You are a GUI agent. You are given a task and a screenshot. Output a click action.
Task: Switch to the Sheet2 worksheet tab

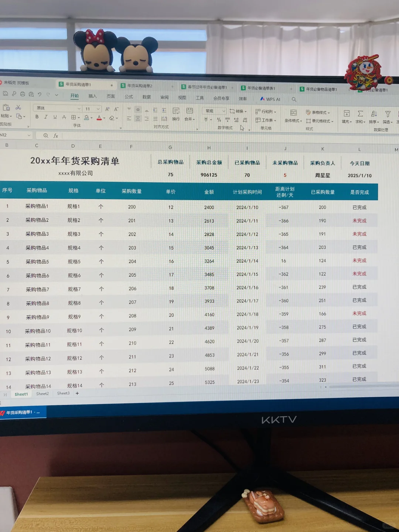coord(42,393)
